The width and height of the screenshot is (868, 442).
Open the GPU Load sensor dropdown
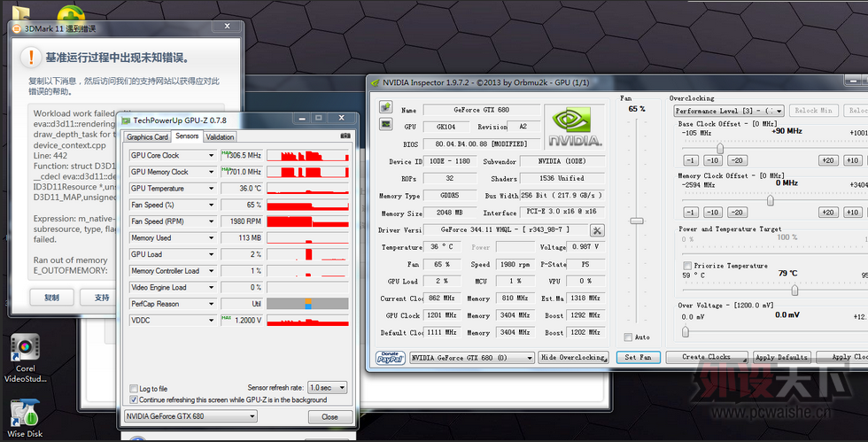pyautogui.click(x=211, y=254)
